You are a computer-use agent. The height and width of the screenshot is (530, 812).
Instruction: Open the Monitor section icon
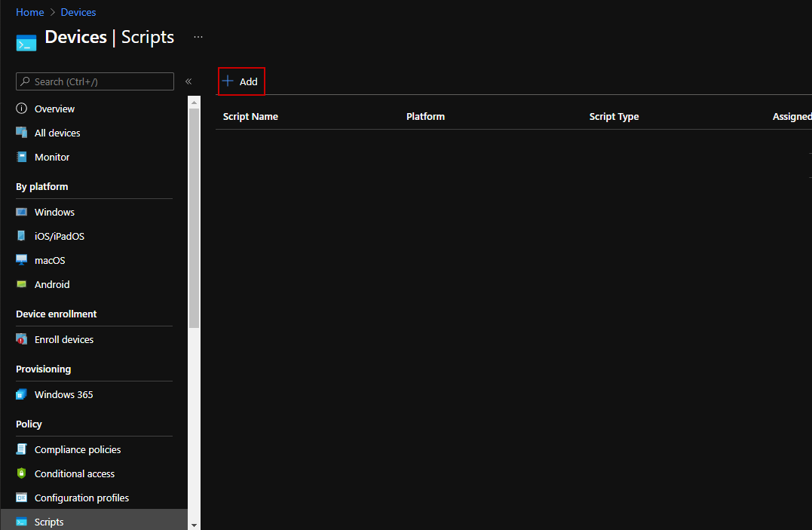[x=23, y=157]
